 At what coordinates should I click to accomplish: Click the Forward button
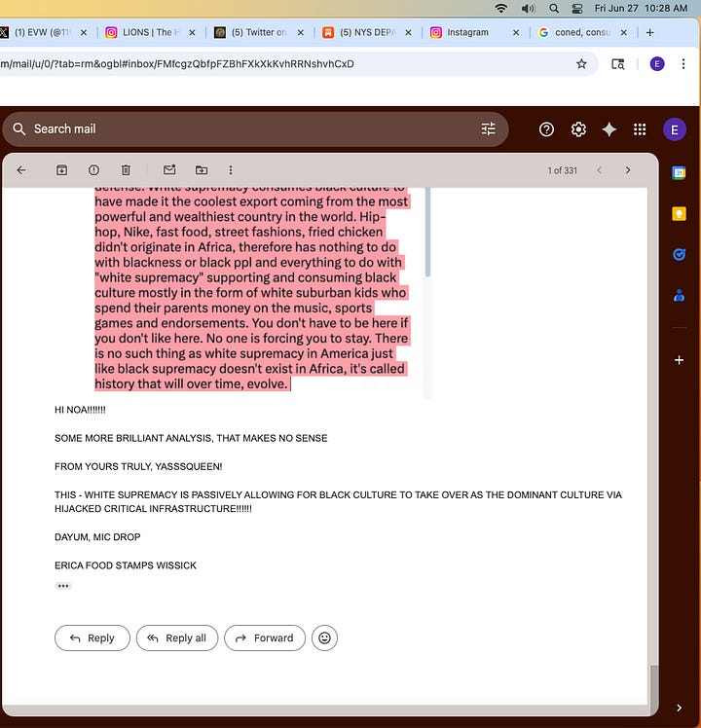pos(264,637)
